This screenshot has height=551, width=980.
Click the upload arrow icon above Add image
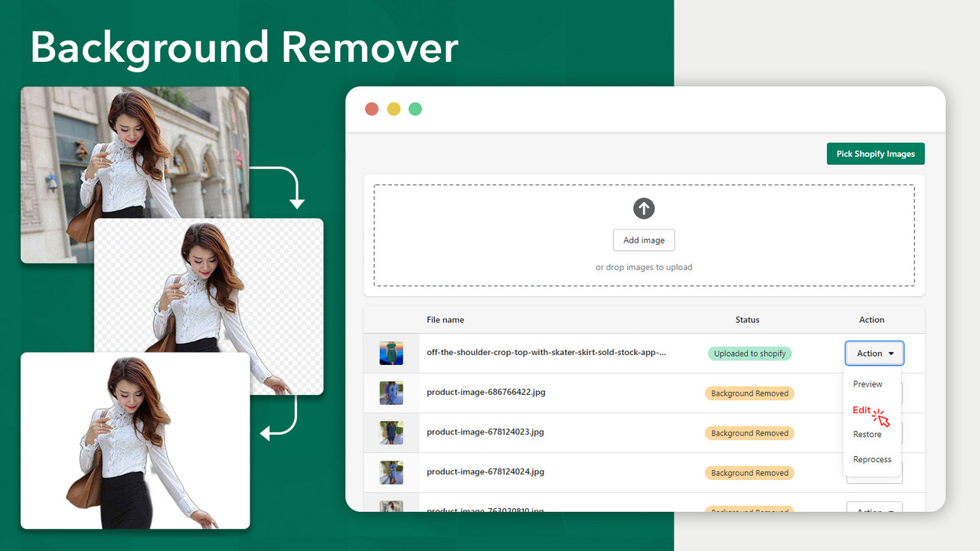click(x=643, y=208)
